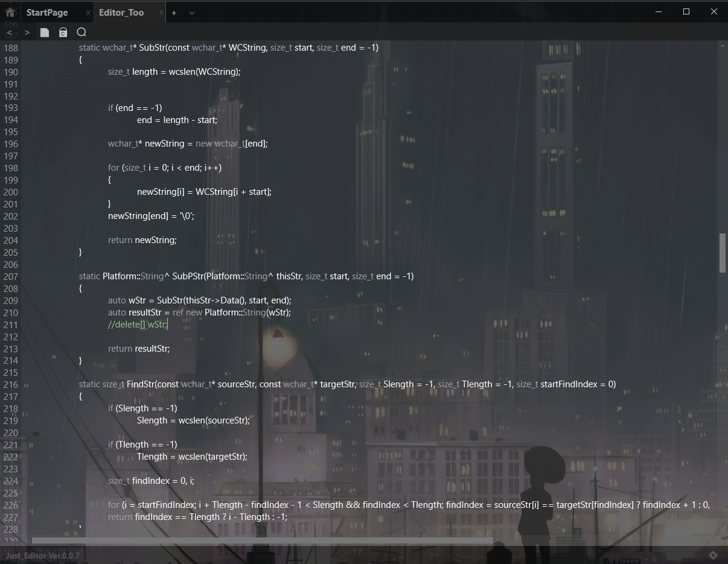Image resolution: width=728 pixels, height=564 pixels.
Task: Go back with the left arrow
Action: point(9,33)
